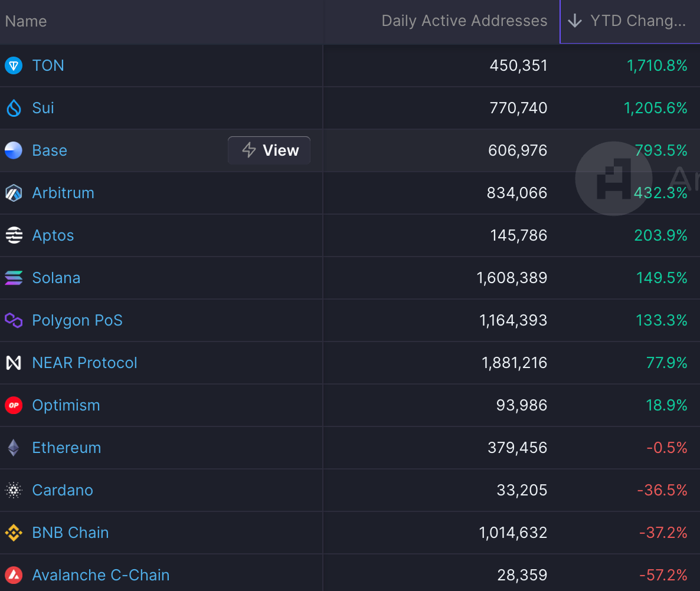Open the Solana project link

(56, 278)
